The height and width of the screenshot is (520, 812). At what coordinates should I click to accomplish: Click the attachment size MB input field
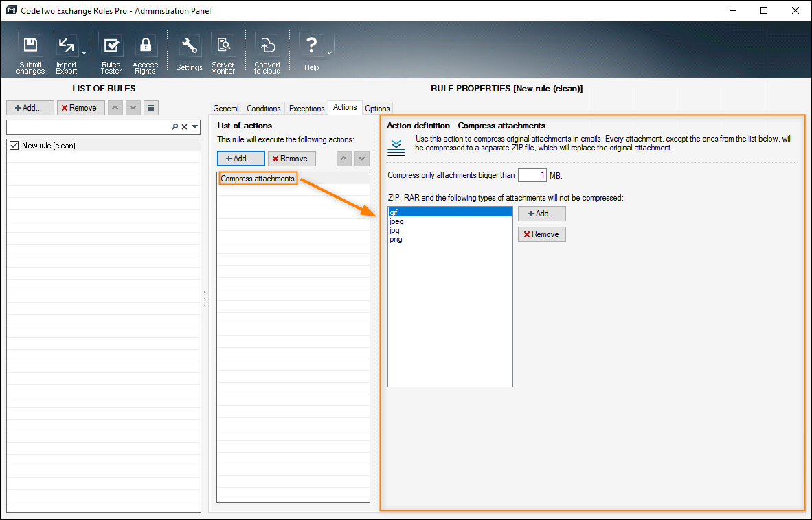pos(532,175)
